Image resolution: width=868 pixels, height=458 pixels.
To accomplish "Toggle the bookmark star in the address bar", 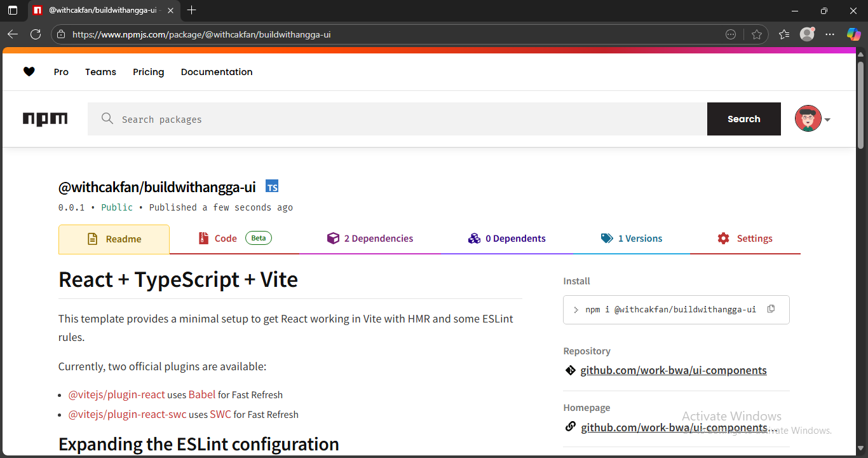I will tap(757, 34).
